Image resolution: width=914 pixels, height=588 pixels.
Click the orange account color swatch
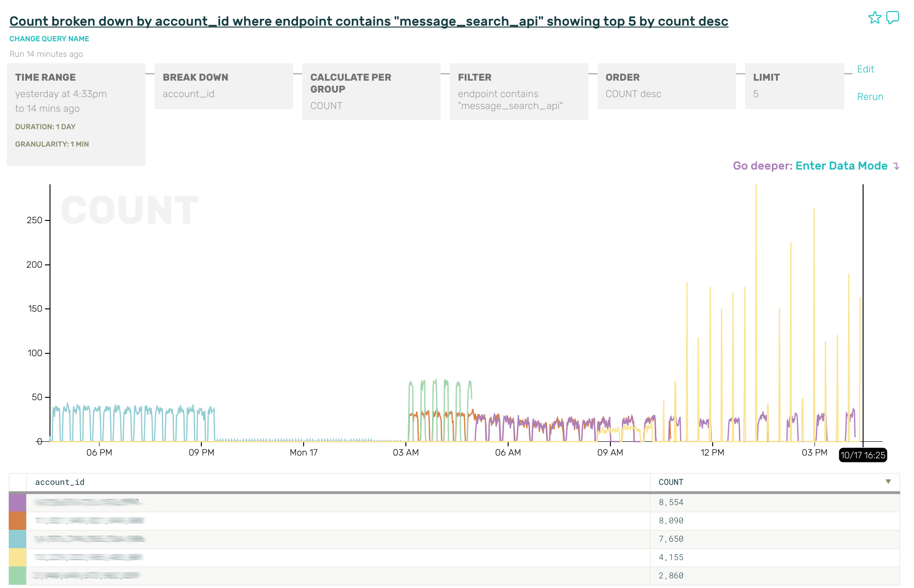[17, 521]
